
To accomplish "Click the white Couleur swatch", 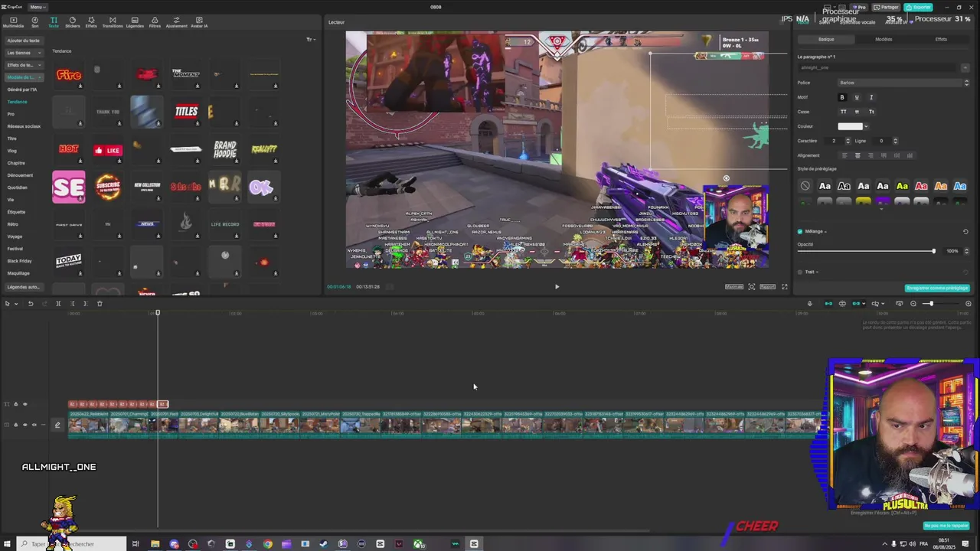I will (x=850, y=126).
